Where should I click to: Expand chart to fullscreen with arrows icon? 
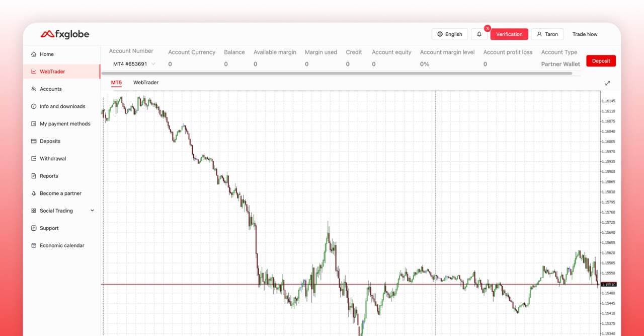pos(607,83)
